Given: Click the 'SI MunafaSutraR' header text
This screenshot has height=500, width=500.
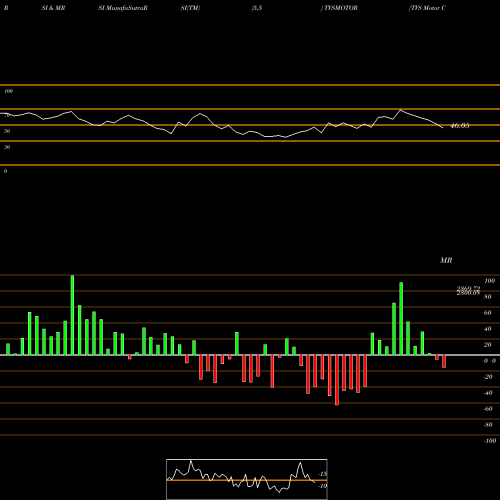Looking at the screenshot, I should [123, 8].
